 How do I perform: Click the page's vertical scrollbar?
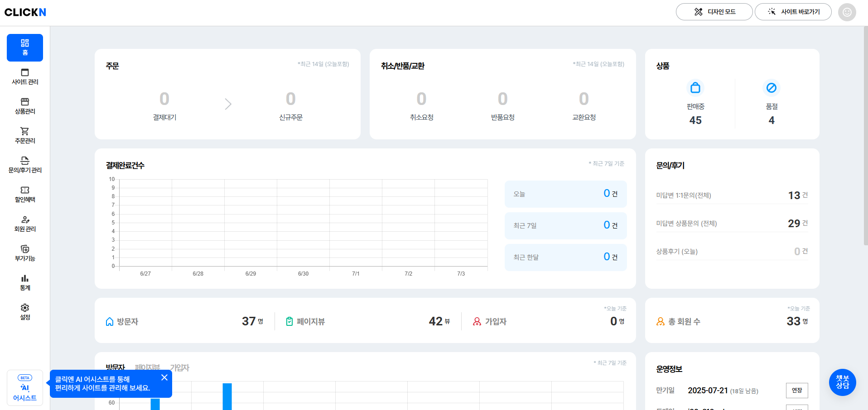(866, 136)
